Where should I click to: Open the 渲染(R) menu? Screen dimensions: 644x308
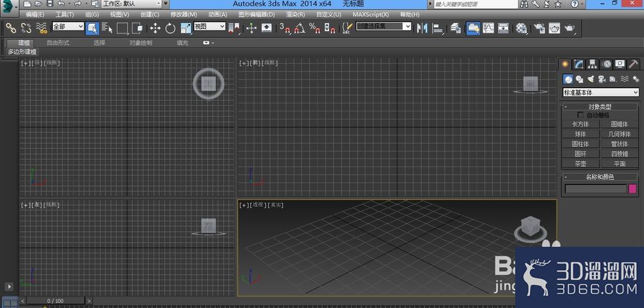296,14
